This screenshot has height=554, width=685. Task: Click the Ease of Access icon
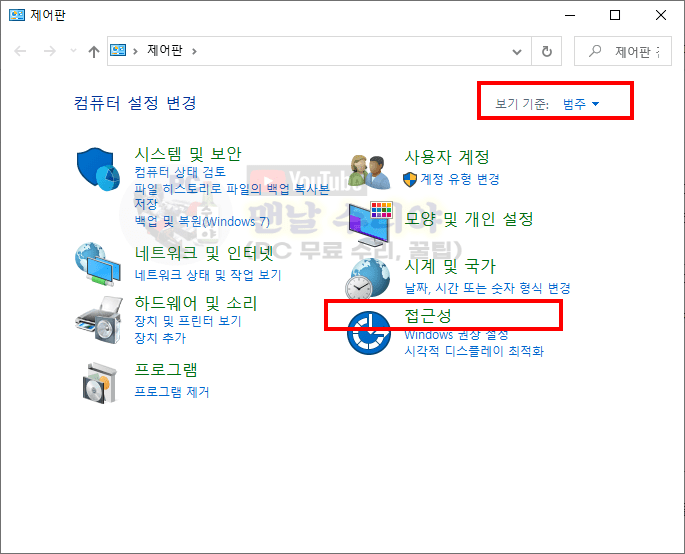click(x=369, y=333)
